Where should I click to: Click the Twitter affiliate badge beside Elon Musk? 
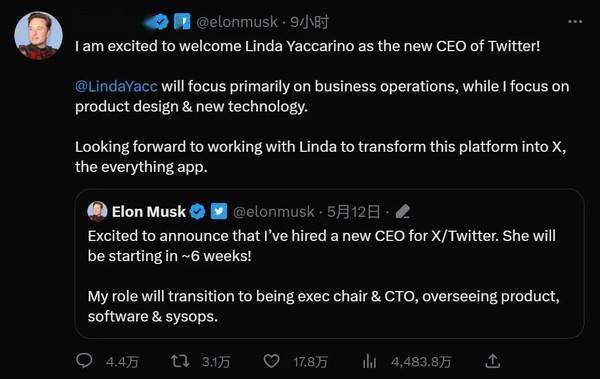pos(219,211)
